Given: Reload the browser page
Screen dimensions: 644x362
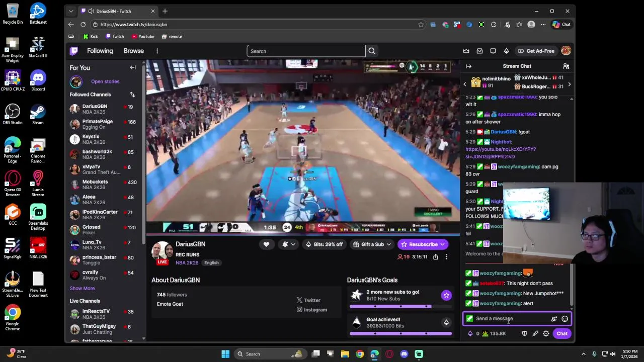Looking at the screenshot, I should tap(83, 24).
